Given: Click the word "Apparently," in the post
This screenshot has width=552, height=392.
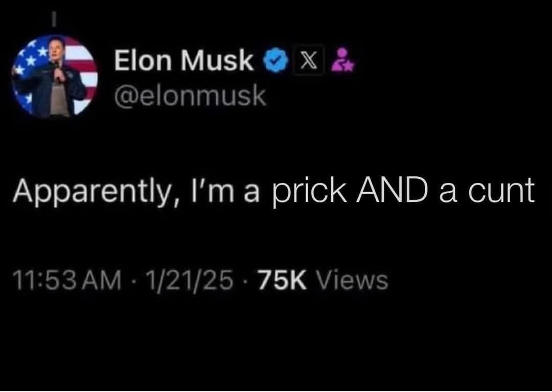Looking at the screenshot, I should tap(96, 193).
